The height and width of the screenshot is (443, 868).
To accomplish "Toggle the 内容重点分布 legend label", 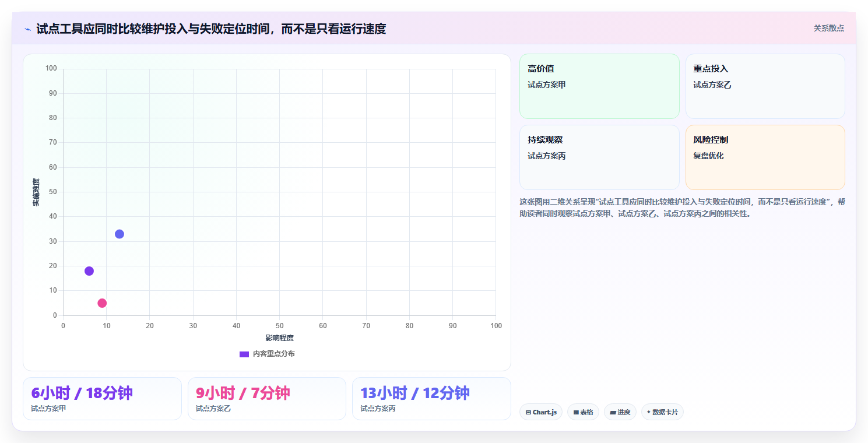I will tap(273, 354).
